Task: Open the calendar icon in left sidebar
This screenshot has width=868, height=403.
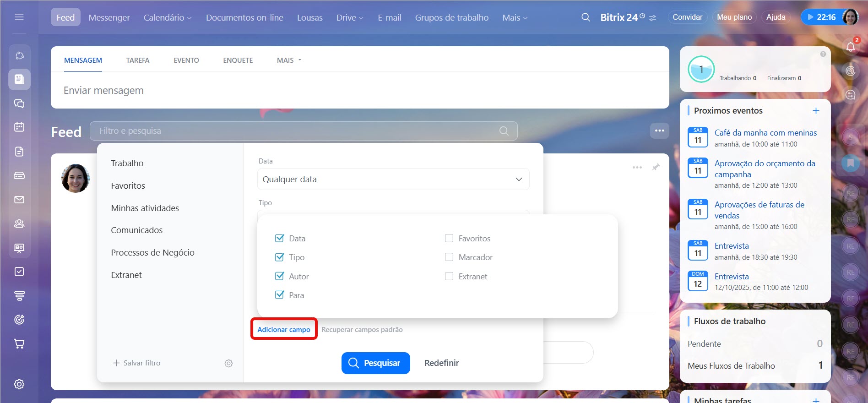Action: pos(19,127)
